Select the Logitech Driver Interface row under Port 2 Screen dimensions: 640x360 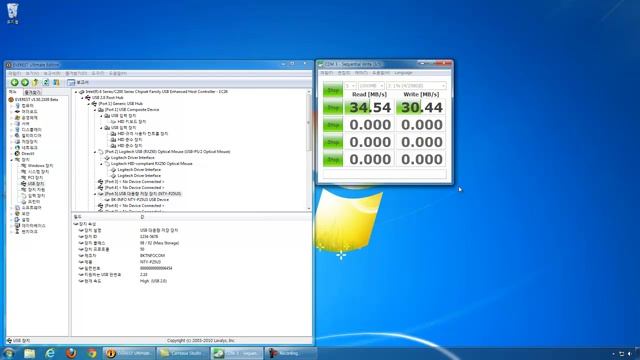tap(133, 158)
